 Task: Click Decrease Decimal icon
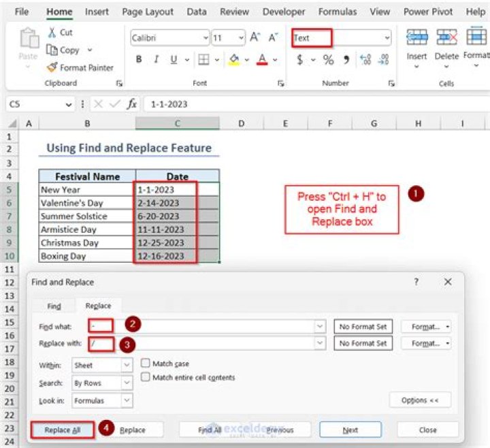pyautogui.click(x=383, y=59)
